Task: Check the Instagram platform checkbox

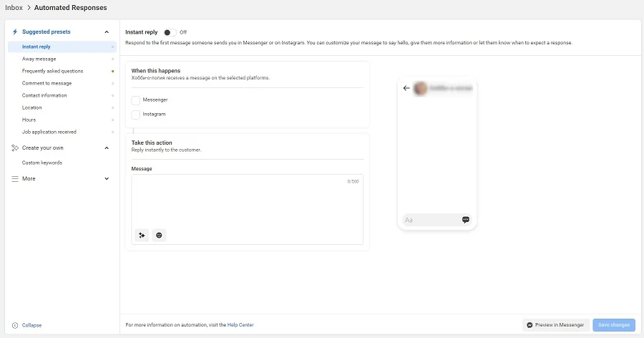Action: (136, 115)
